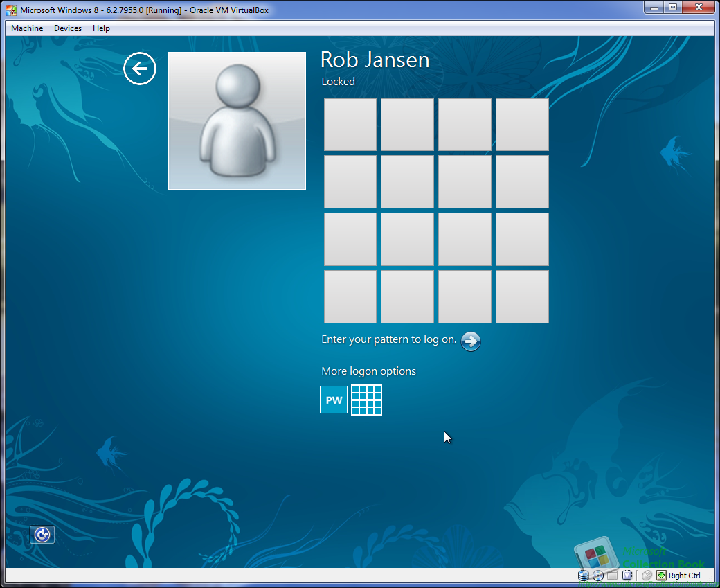Tap pattern tile in third row, second column

click(407, 240)
